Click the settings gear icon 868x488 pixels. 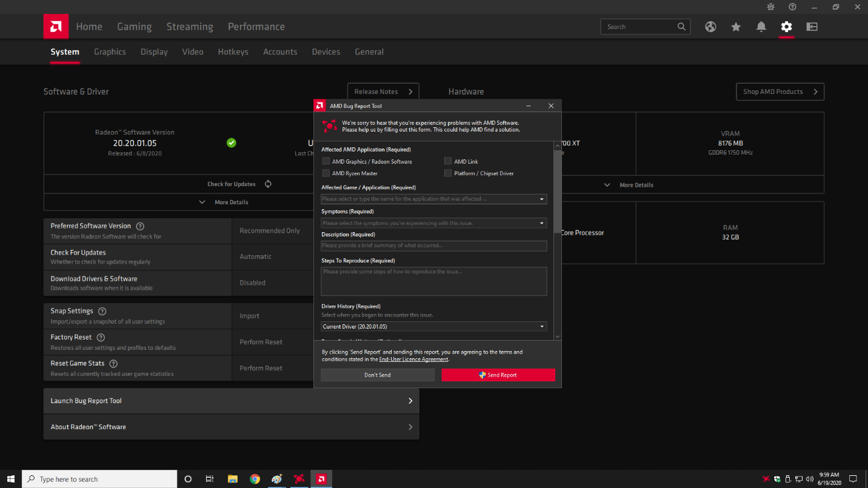786,27
